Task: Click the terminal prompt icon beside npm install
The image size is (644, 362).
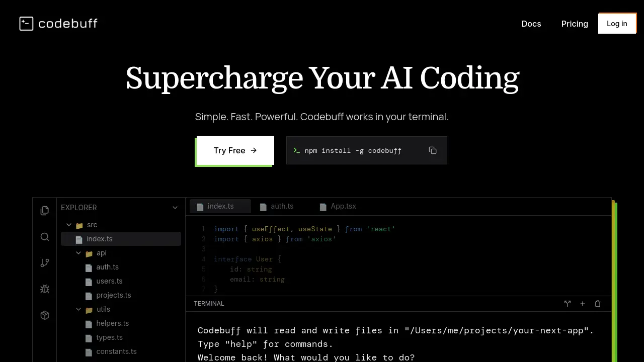Action: tap(296, 150)
